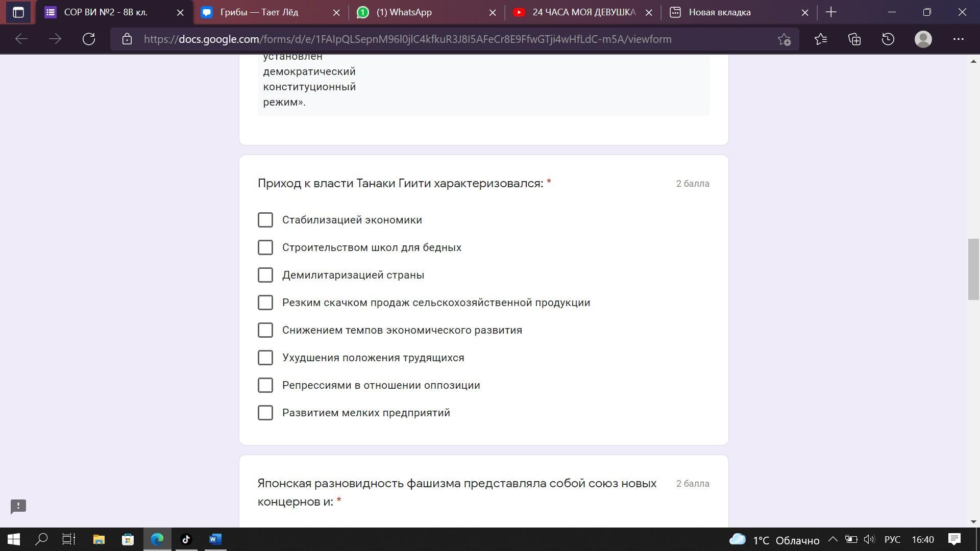Check 'Стабилизацией экономики' option
The width and height of the screenshot is (980, 551).
(265, 220)
